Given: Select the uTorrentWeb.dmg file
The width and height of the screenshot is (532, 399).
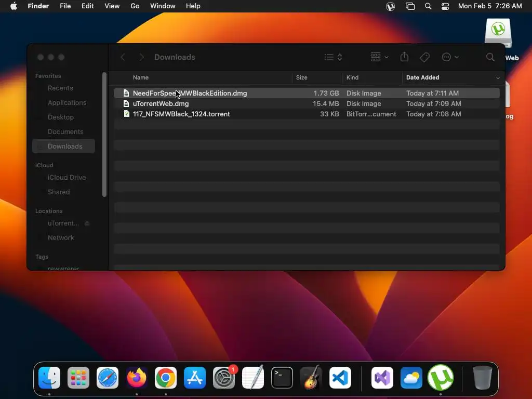Looking at the screenshot, I should (307, 103).
